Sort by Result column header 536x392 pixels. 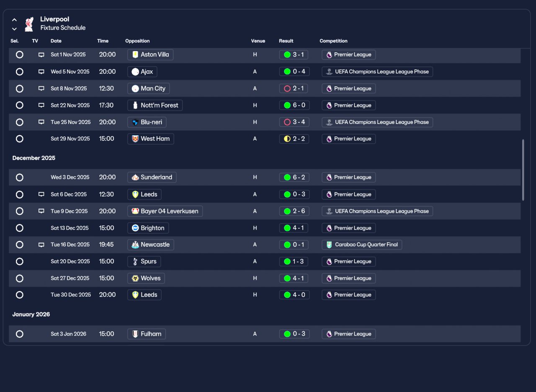286,41
